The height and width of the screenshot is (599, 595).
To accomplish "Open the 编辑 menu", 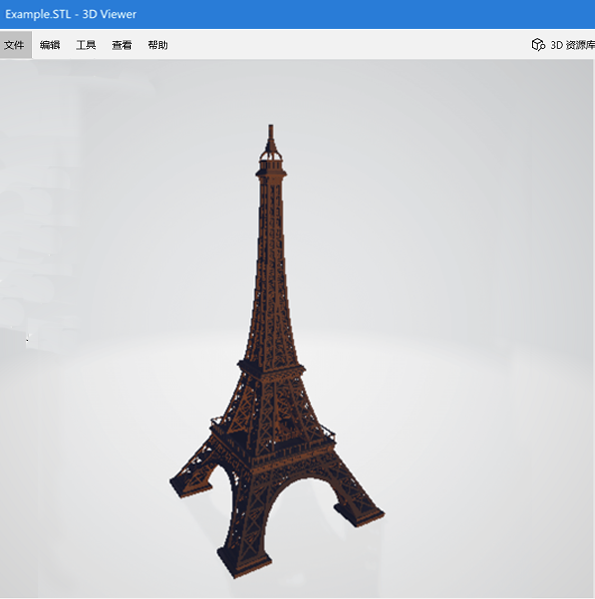I will coord(50,45).
